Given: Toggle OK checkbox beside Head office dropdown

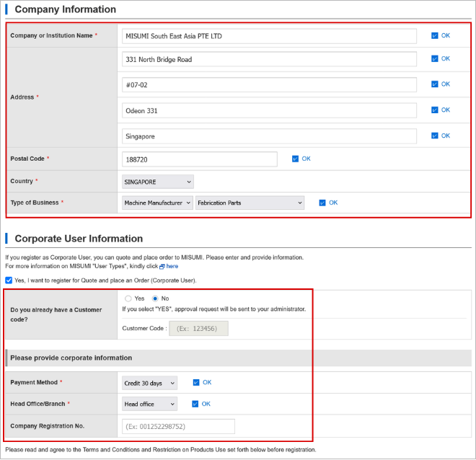Looking at the screenshot, I should coord(195,404).
